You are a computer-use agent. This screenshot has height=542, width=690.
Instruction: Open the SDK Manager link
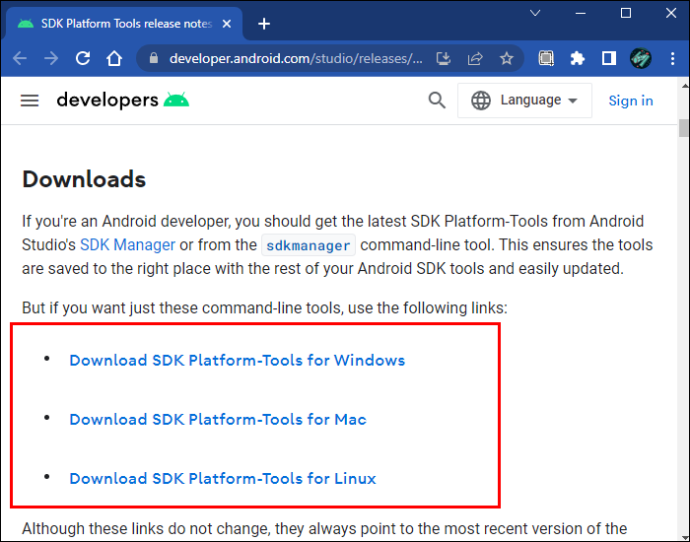tap(128, 245)
